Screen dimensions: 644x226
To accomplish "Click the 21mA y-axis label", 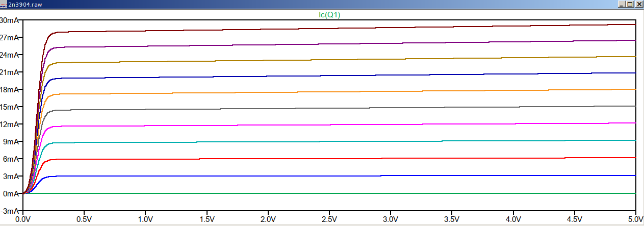I will 10,72.
